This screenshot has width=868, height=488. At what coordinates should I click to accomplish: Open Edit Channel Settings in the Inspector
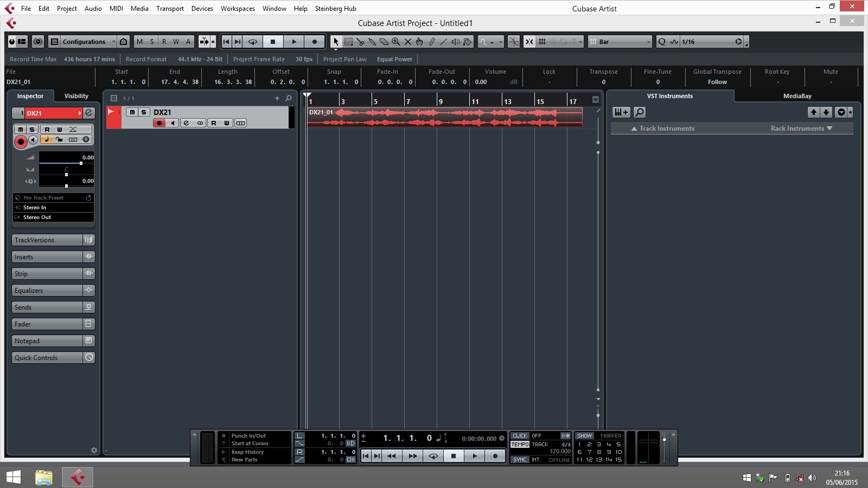pyautogui.click(x=89, y=113)
